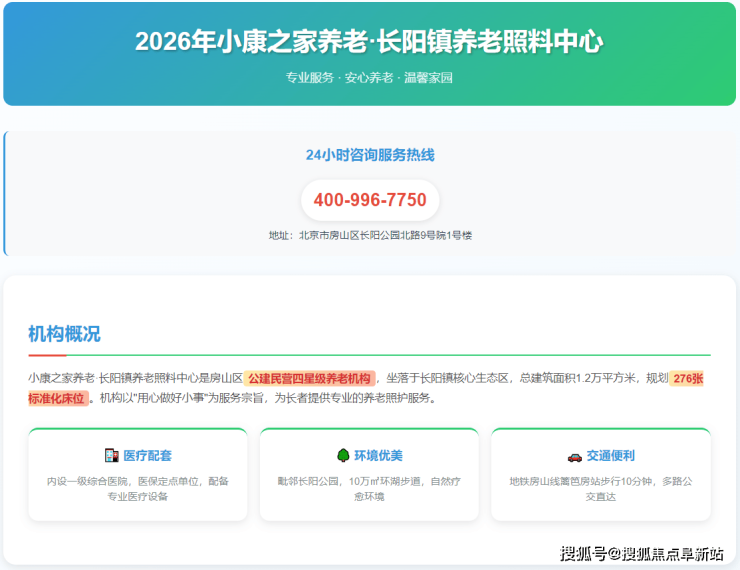Click the 搜狐号@搜狐焦点阜新站 watermark

[641, 553]
